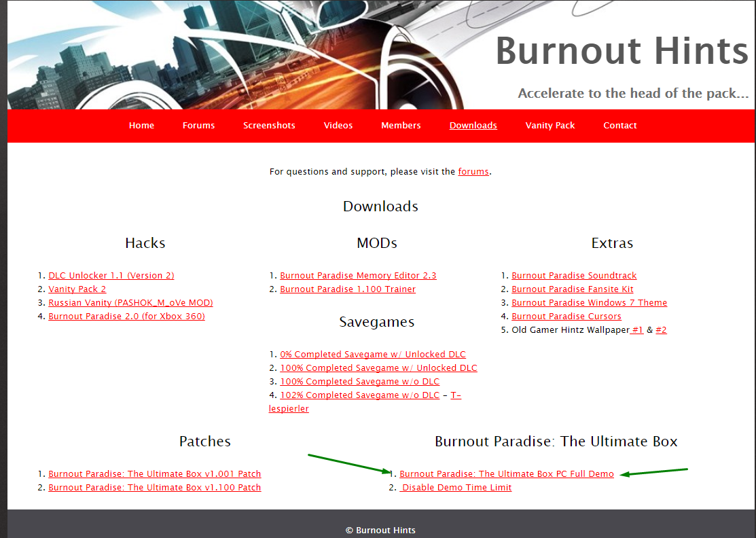The height and width of the screenshot is (538, 756).
Task: Open Burnout Paradise 2.0 (for Xbox 360)
Action: click(127, 317)
